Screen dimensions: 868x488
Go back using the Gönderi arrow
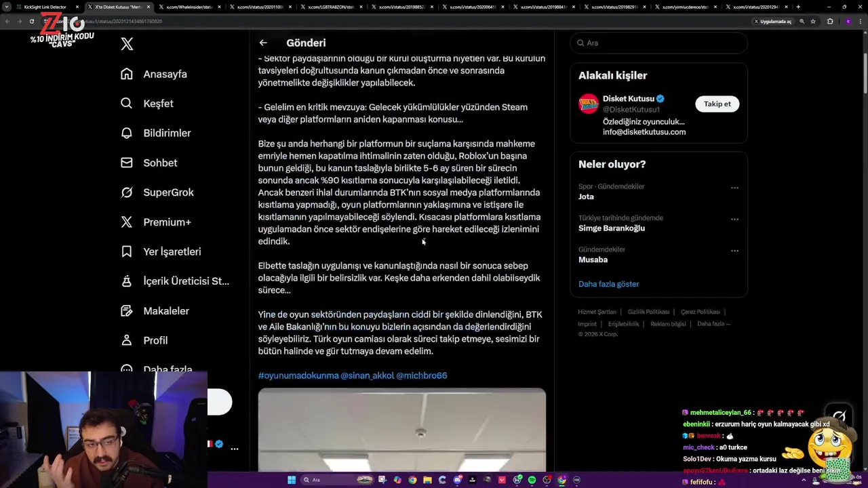263,43
